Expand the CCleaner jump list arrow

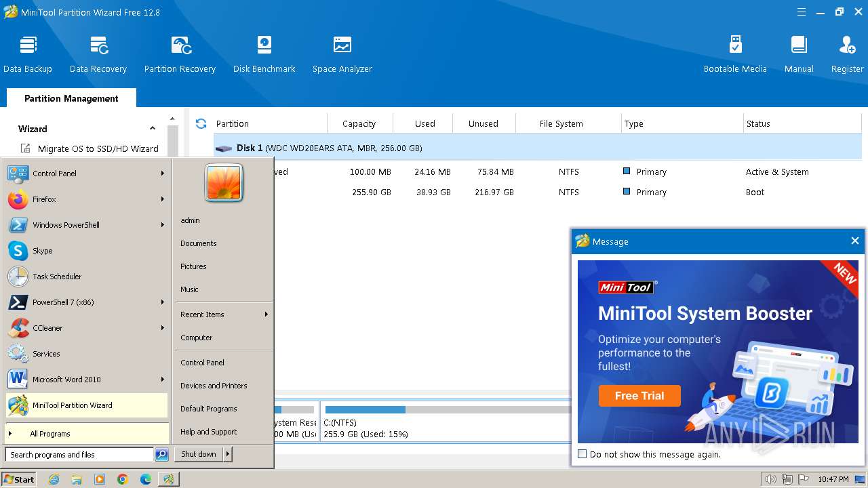coord(163,328)
